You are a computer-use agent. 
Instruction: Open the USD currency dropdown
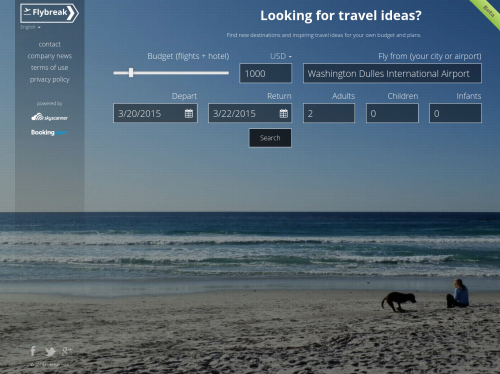click(281, 56)
